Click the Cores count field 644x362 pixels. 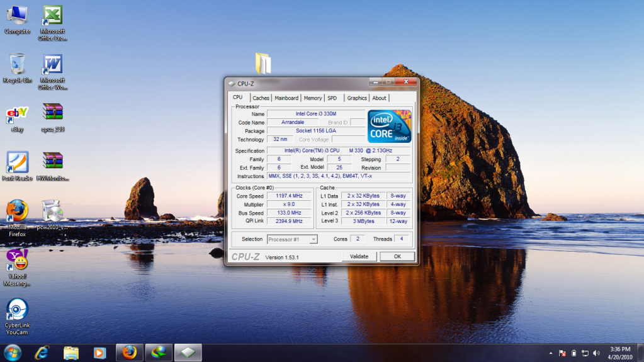[x=358, y=239]
